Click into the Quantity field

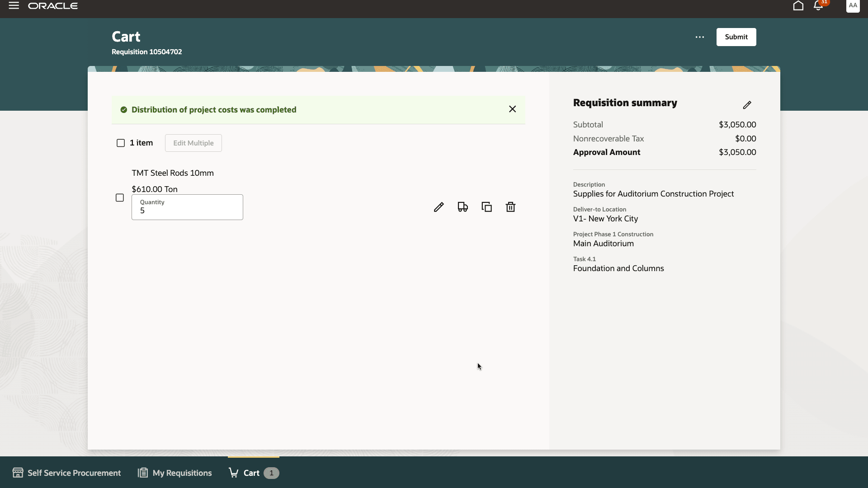tap(187, 210)
